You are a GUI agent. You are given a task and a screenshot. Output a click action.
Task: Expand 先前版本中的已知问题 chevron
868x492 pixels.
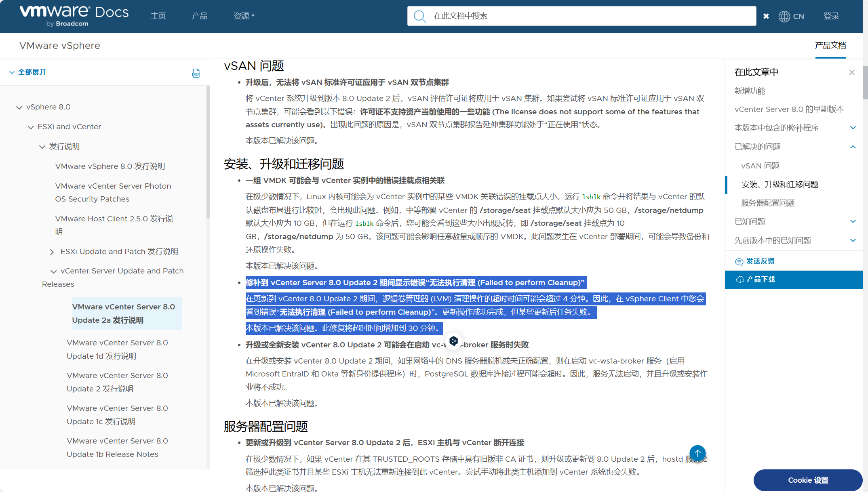853,240
